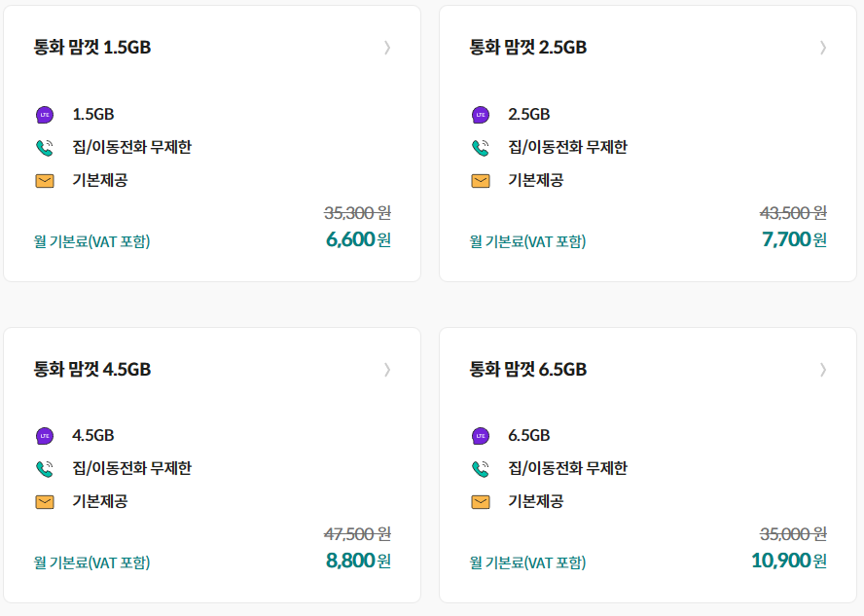Click the message envelope icon in the 4.5GB plan card
864x616 pixels.
point(45,502)
